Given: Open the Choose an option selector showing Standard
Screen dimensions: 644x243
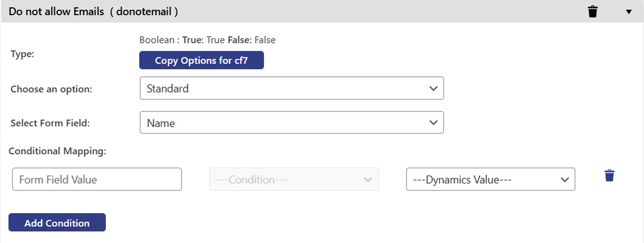Looking at the screenshot, I should (292, 88).
